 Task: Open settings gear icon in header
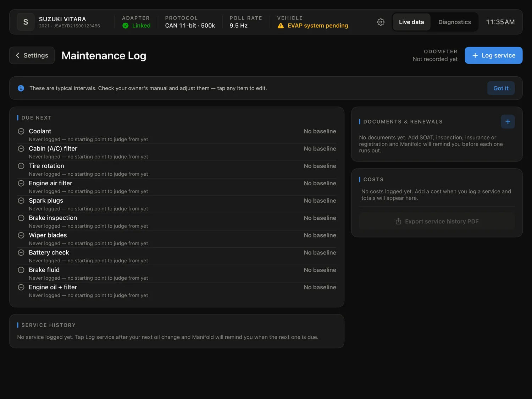click(x=381, y=22)
